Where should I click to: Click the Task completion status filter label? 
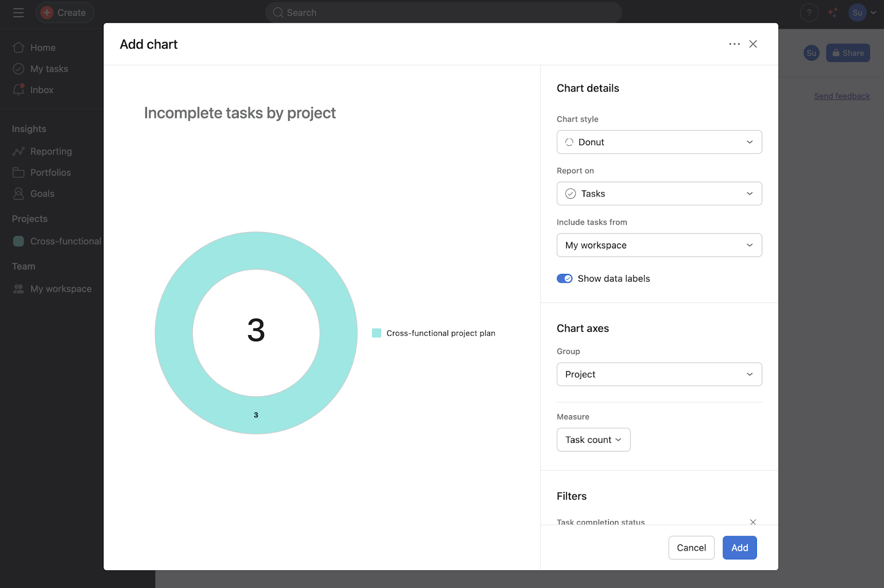pyautogui.click(x=601, y=522)
